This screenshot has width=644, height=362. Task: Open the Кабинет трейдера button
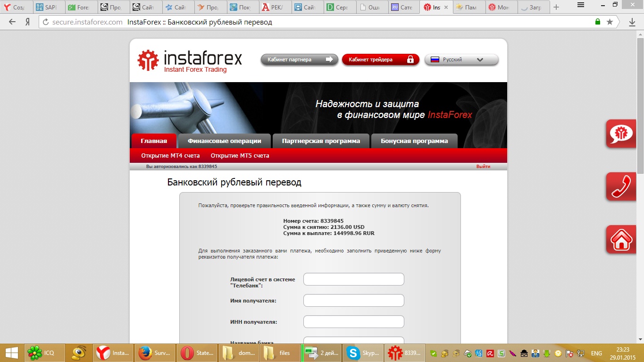380,60
